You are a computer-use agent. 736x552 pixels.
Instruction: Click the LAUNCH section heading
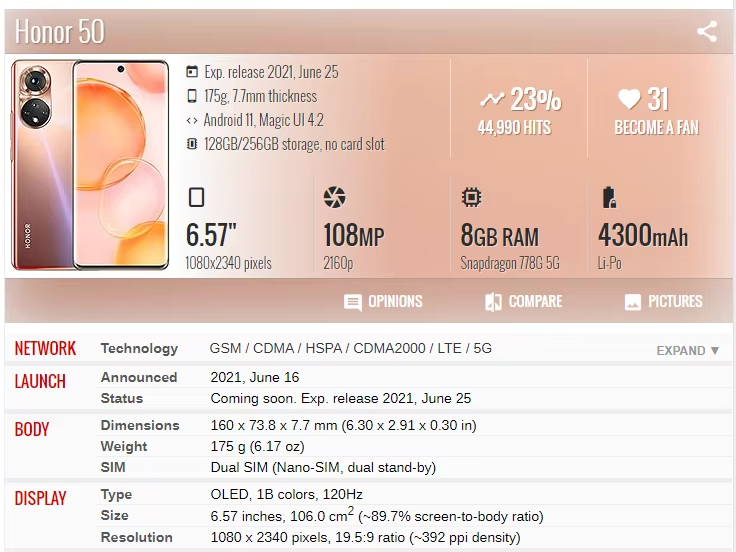[x=40, y=381]
